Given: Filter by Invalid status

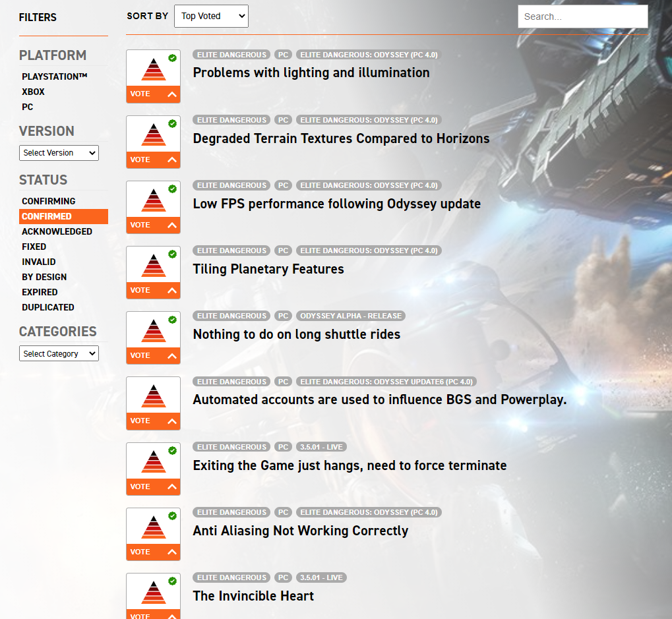Looking at the screenshot, I should click(38, 262).
